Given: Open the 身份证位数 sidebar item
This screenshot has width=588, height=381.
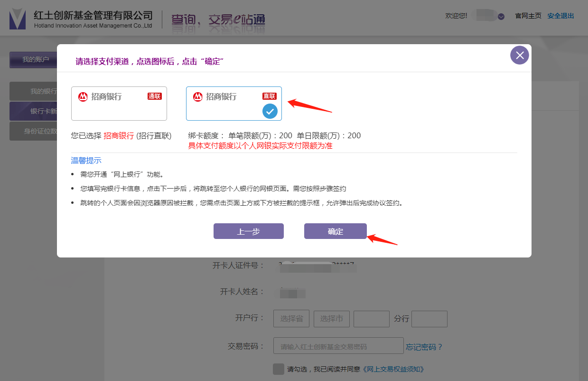Looking at the screenshot, I should 33,131.
